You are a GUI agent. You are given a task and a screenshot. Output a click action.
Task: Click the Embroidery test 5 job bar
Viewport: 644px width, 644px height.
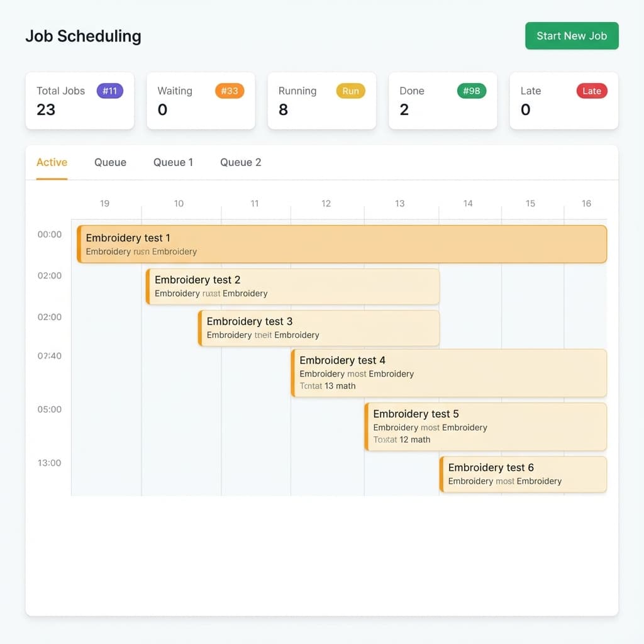pyautogui.click(x=485, y=426)
